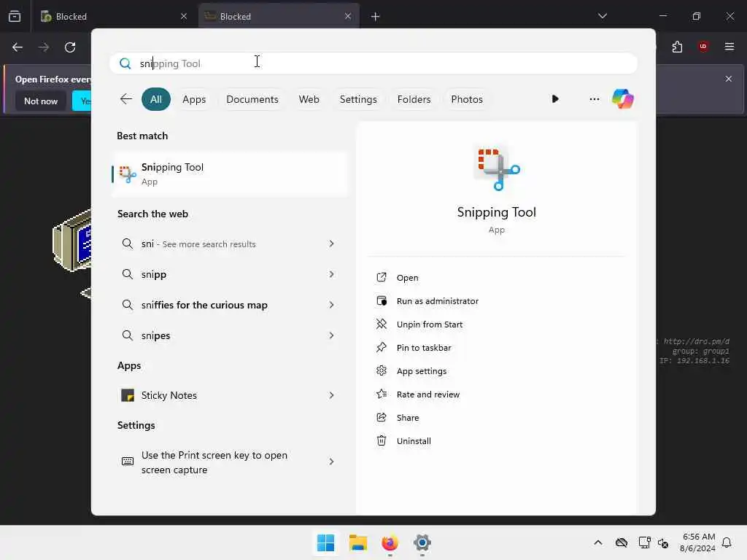Click the Firefox reload button

[x=70, y=47]
